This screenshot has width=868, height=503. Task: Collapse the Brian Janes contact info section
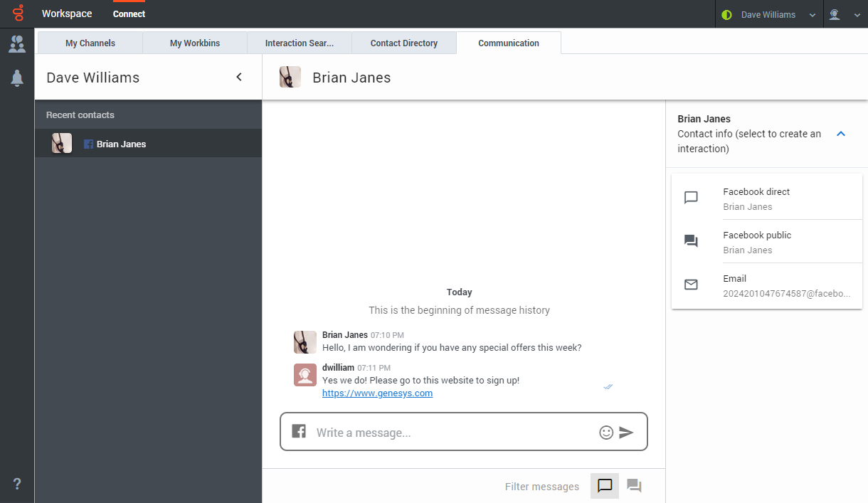841,134
